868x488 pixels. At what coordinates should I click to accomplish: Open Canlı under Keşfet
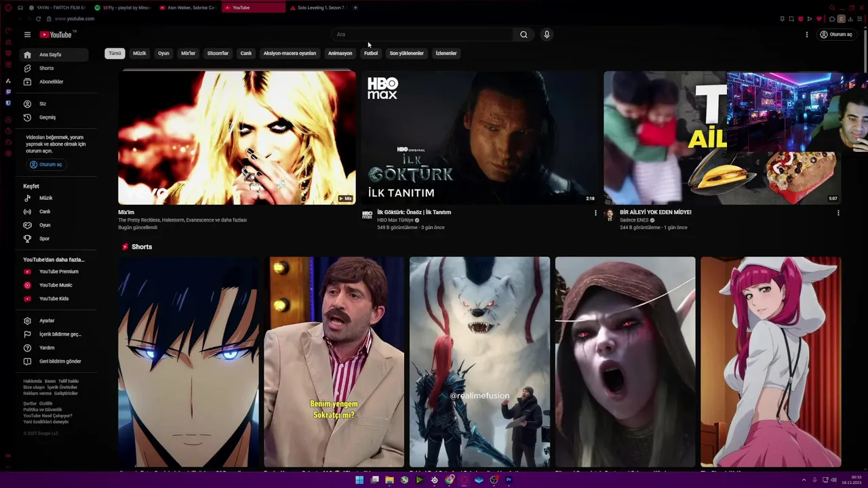pyautogui.click(x=55, y=211)
